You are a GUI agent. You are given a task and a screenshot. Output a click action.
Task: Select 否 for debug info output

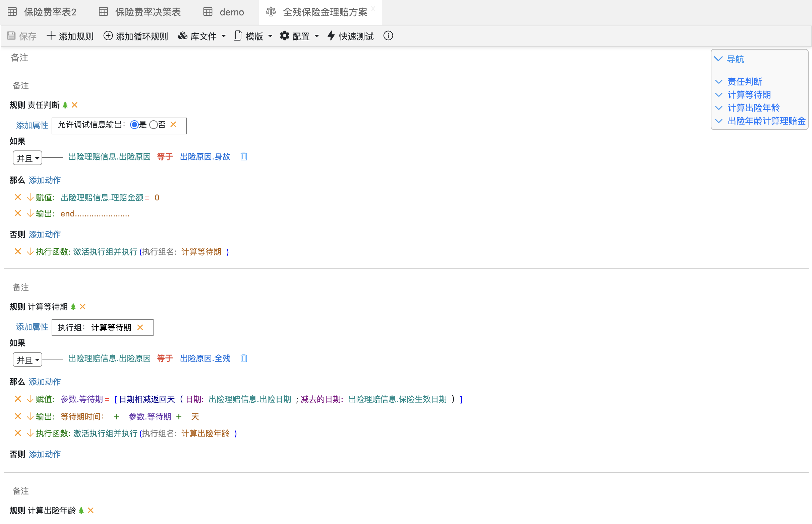tap(154, 125)
